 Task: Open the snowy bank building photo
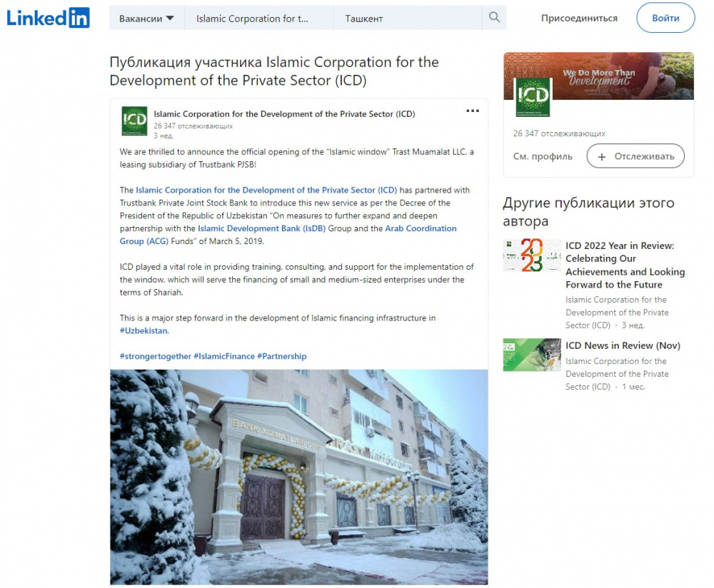coord(298,477)
